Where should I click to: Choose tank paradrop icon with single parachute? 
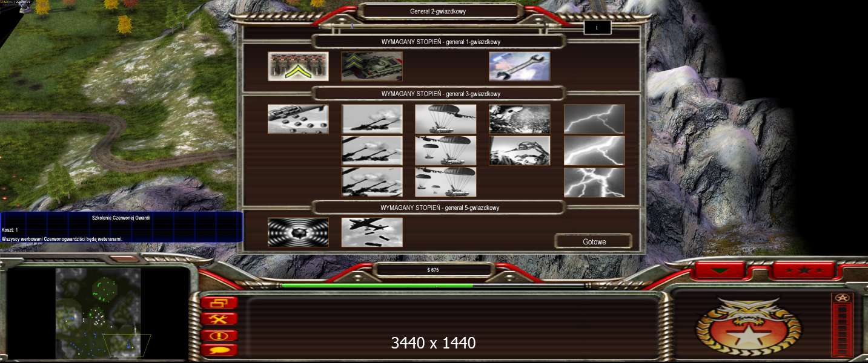446,119
